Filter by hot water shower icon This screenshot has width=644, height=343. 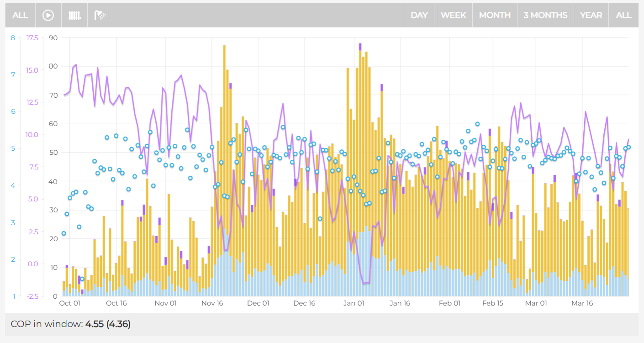(x=100, y=15)
